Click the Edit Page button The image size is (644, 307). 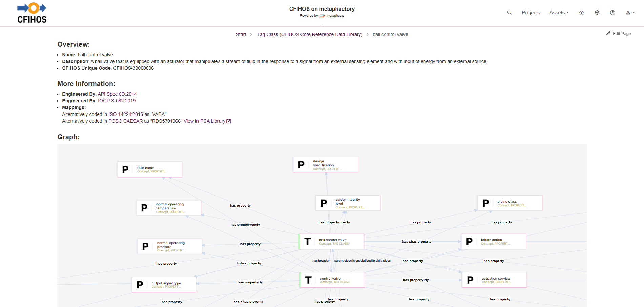(x=619, y=34)
